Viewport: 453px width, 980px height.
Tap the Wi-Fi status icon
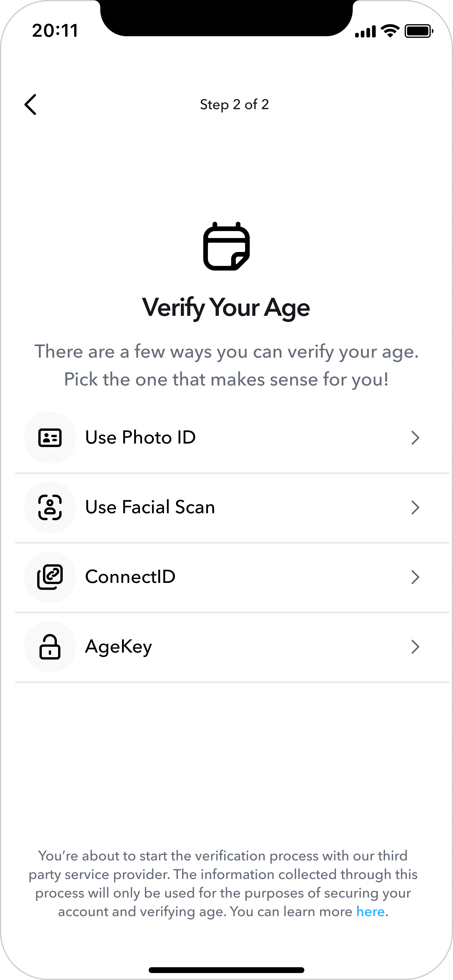point(390,31)
